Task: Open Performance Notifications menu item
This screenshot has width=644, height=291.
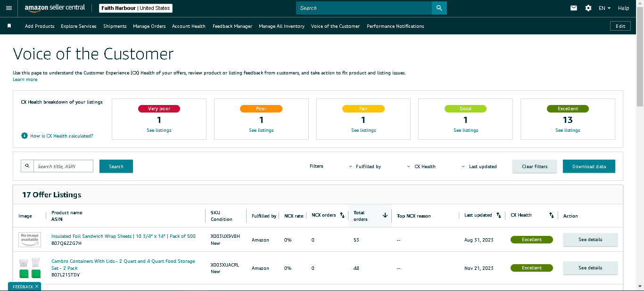Action: [396, 26]
